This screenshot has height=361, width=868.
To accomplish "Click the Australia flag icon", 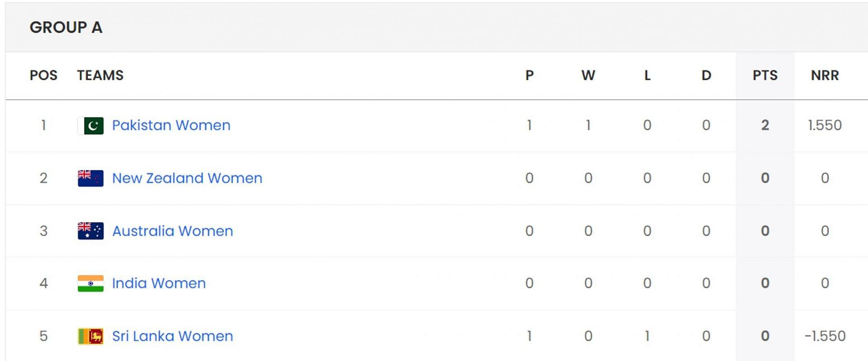I will tap(90, 231).
